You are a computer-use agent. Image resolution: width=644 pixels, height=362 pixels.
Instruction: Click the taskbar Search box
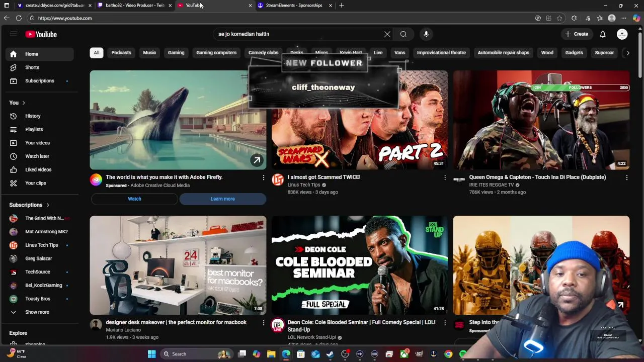click(x=196, y=354)
